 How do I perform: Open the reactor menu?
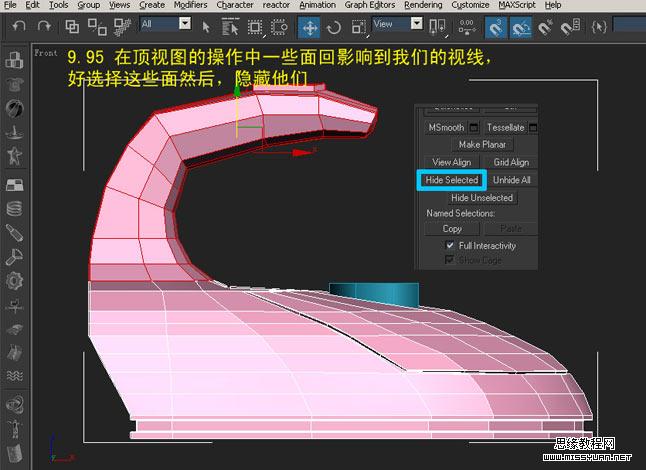276,5
